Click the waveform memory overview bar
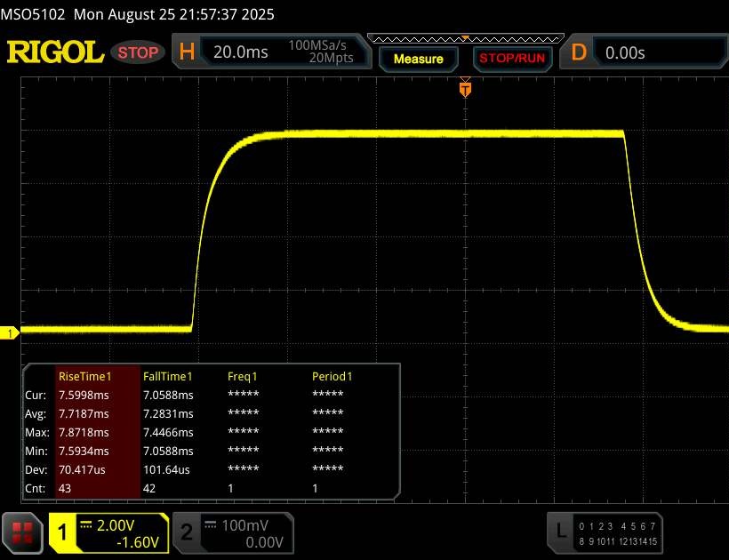729x560 pixels. (x=464, y=38)
